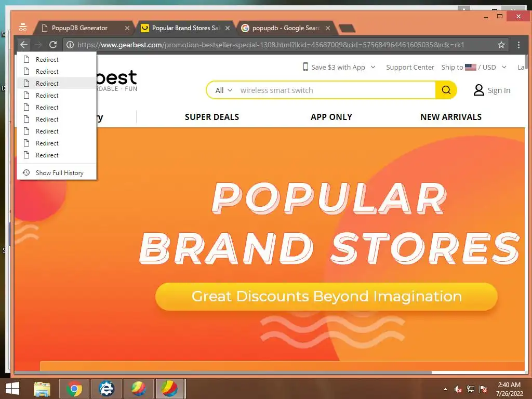Screen dimensions: 532x399
Task: Choose the topmost Redirect entry in history list
Action: [57, 59]
